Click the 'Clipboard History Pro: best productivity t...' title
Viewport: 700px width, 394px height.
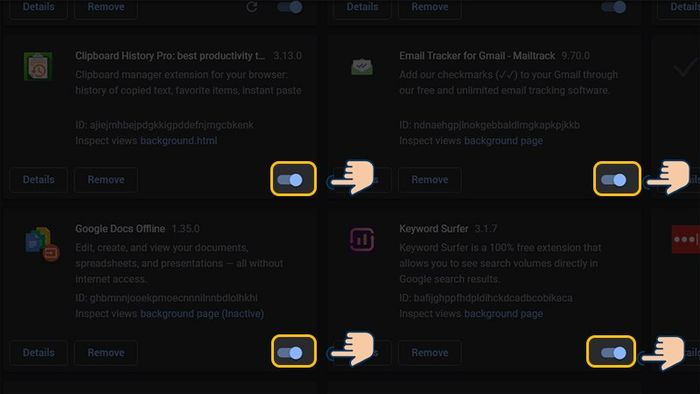(170, 56)
